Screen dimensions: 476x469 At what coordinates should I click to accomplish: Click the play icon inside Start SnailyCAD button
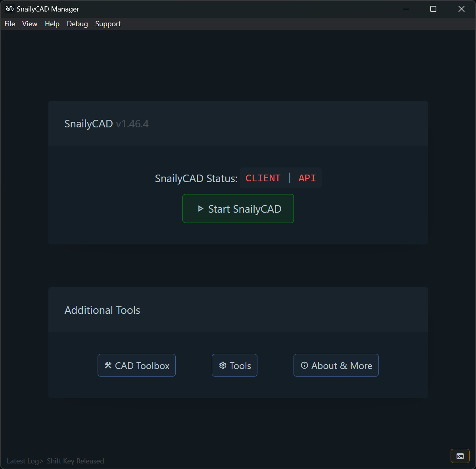[200, 208]
